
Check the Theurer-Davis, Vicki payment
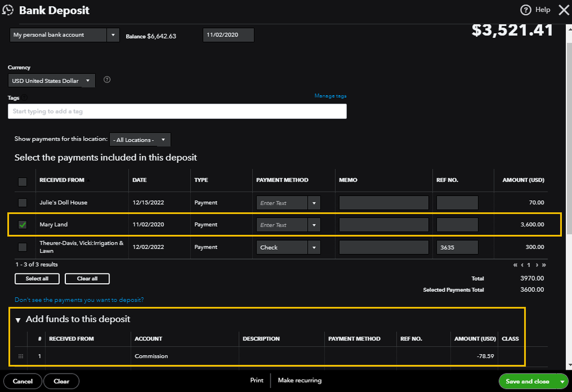pyautogui.click(x=22, y=247)
